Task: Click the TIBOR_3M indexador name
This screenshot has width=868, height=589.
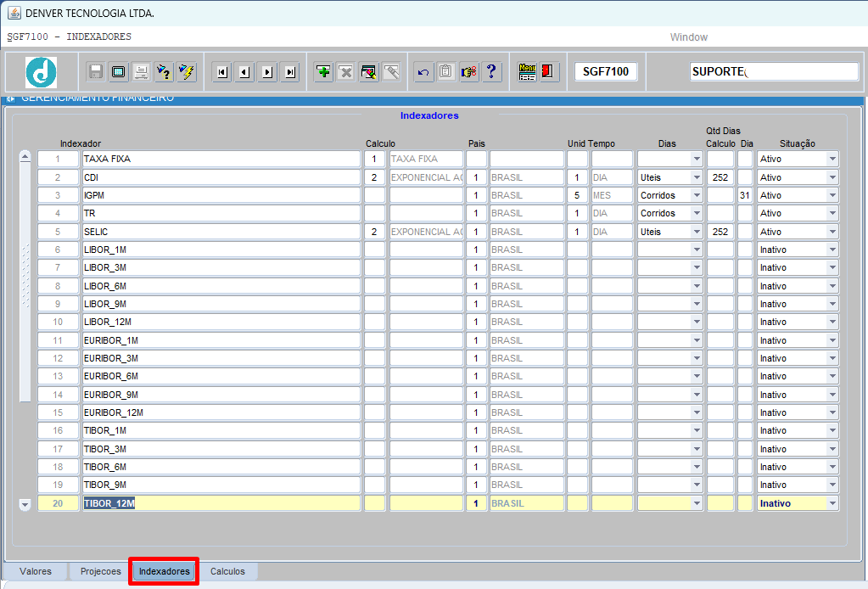Action: click(x=104, y=449)
